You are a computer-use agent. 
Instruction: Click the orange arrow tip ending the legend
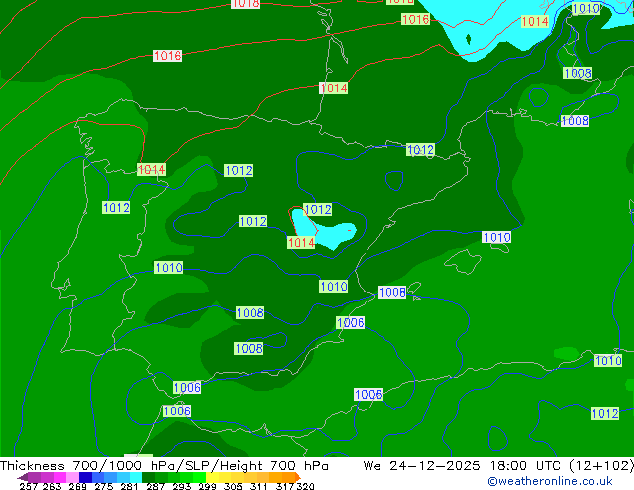[298, 477]
